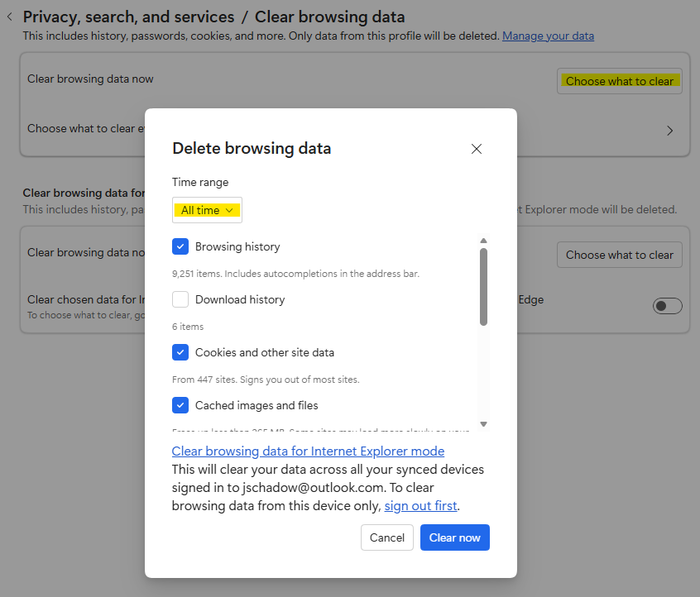Enable the Download history checkbox
Screen dimensions: 700x597
tap(180, 299)
